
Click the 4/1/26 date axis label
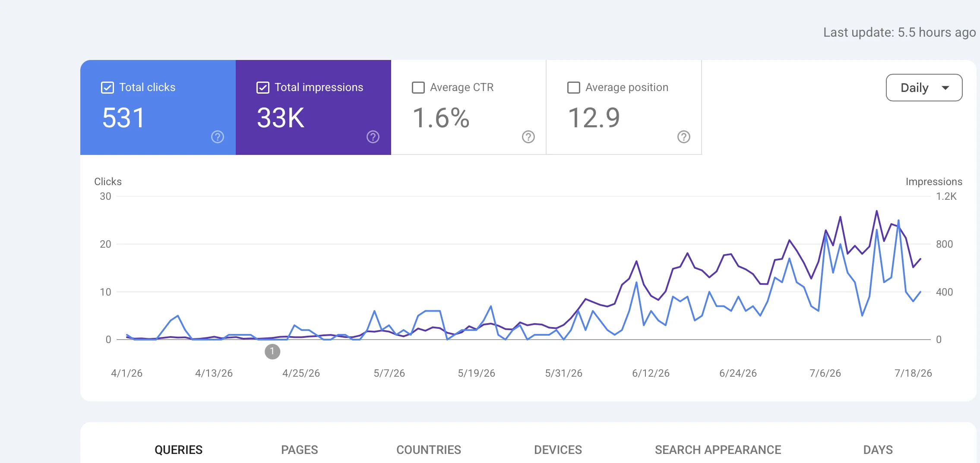[127, 373]
